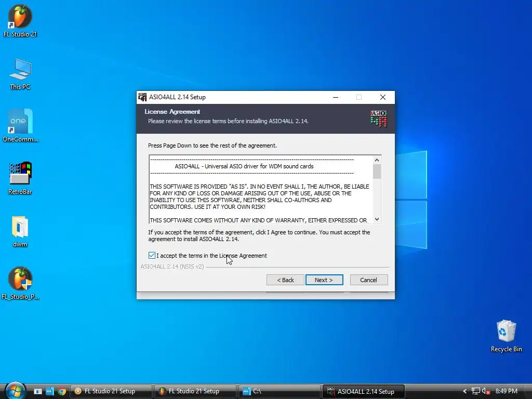The width and height of the screenshot is (532, 399).
Task: Launch Chrome from the quick launch
Action: click(62, 391)
